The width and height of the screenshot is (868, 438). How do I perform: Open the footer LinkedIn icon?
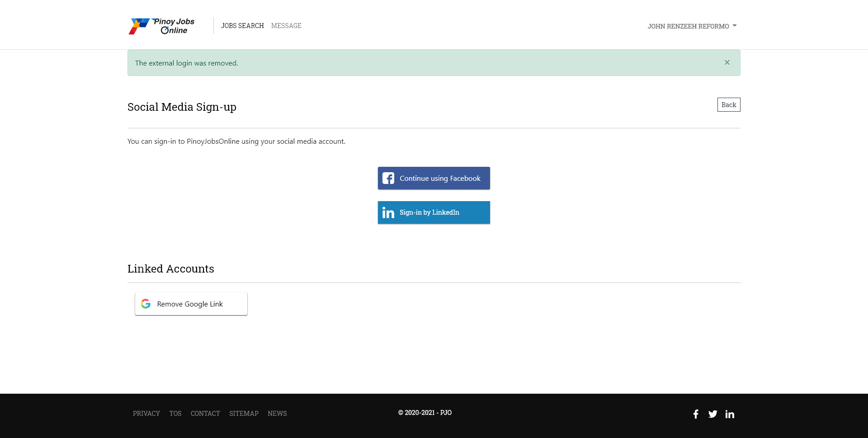[730, 414]
